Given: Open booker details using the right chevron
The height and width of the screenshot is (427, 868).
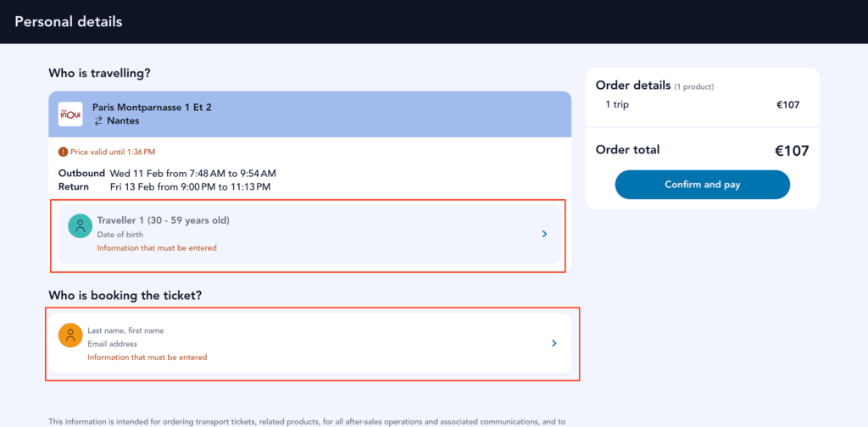Looking at the screenshot, I should pyautogui.click(x=554, y=343).
